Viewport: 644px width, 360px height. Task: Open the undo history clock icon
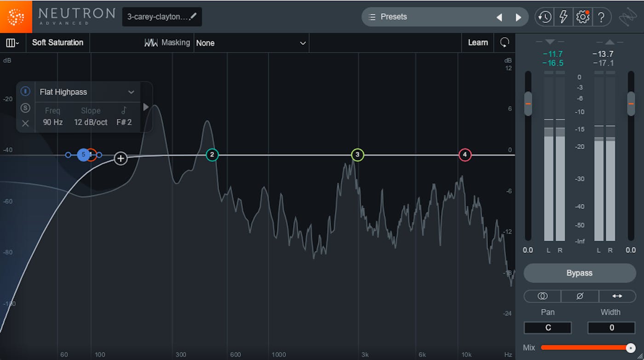[544, 17]
